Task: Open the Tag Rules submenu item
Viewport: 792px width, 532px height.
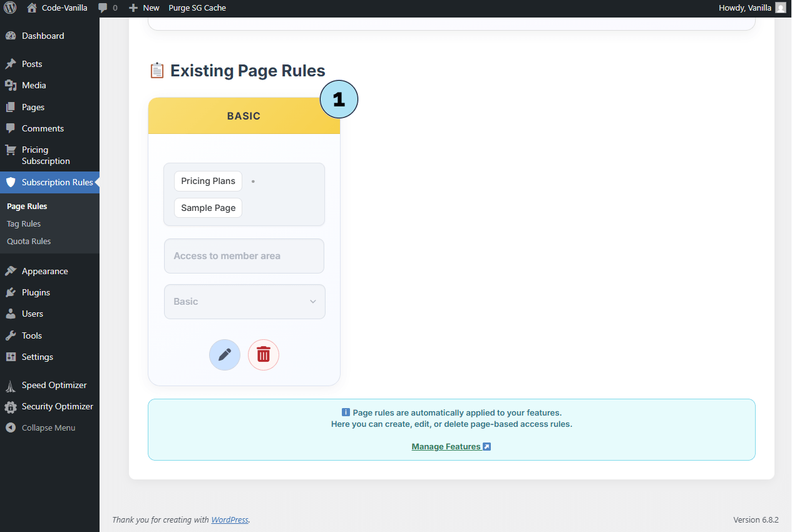Action: (x=24, y=223)
